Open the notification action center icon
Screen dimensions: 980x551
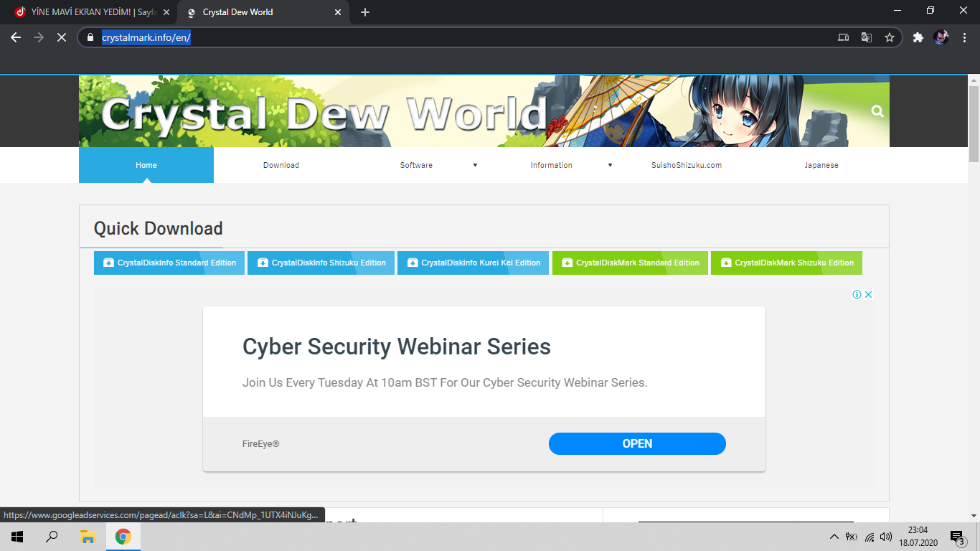[957, 537]
